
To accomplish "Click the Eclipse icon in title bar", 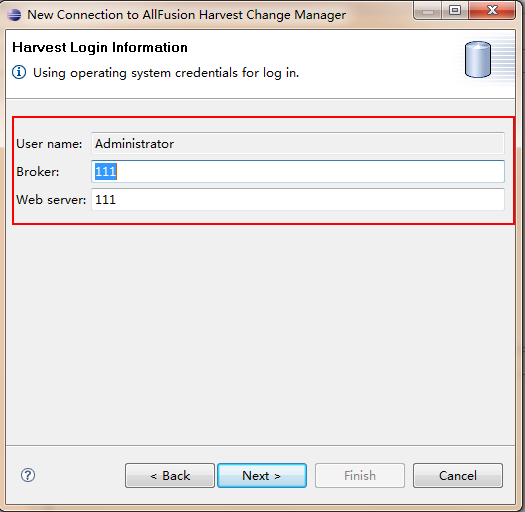I will (x=14, y=15).
